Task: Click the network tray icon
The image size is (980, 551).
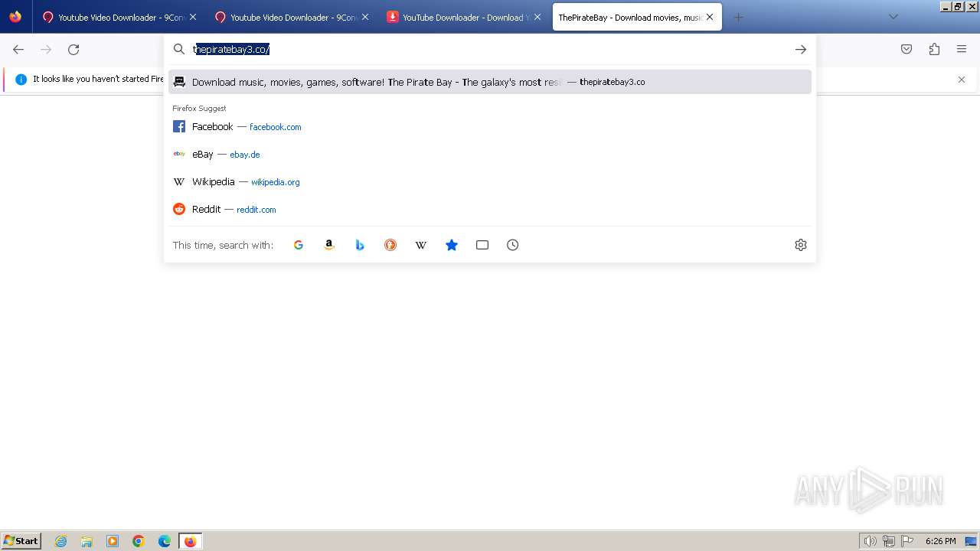Action: coord(889,541)
